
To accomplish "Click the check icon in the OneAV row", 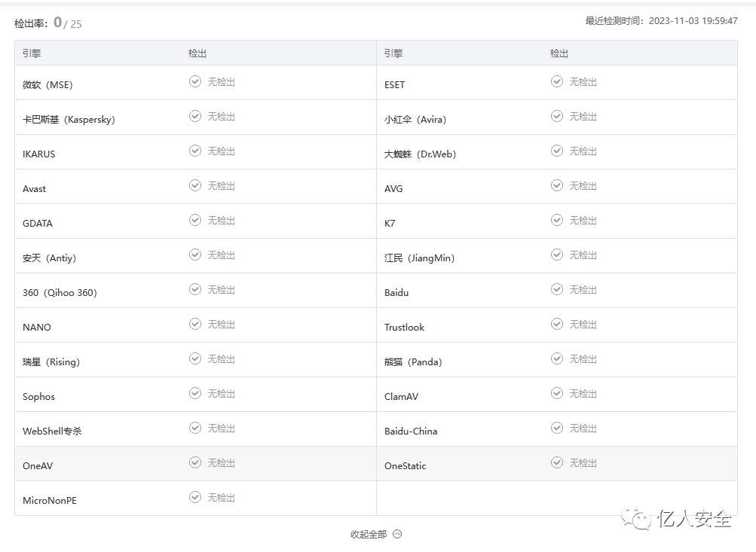I will pos(194,463).
